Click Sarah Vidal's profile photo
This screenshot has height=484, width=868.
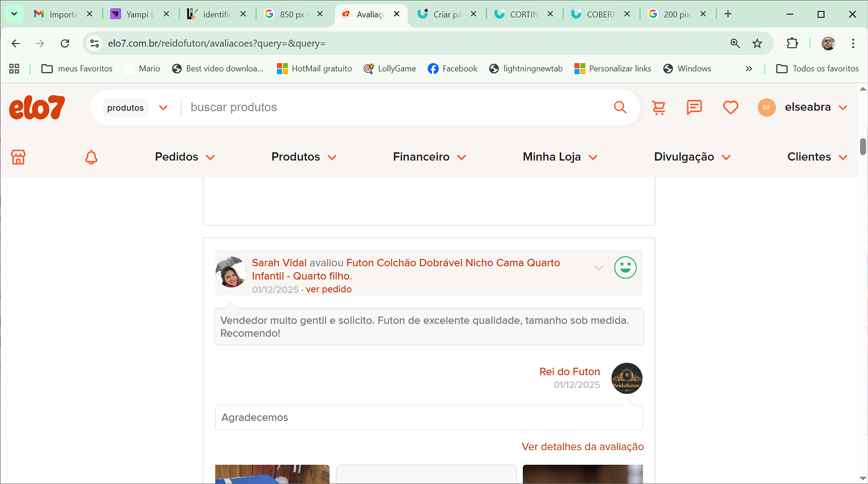[231, 272]
